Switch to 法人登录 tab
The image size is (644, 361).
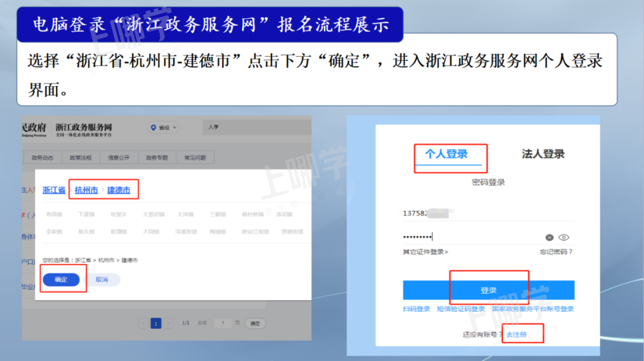click(543, 154)
